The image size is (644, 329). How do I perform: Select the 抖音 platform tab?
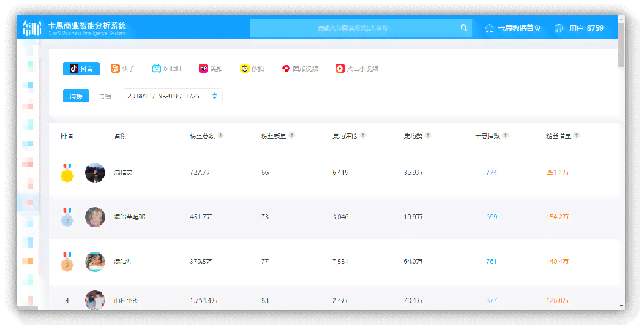81,69
